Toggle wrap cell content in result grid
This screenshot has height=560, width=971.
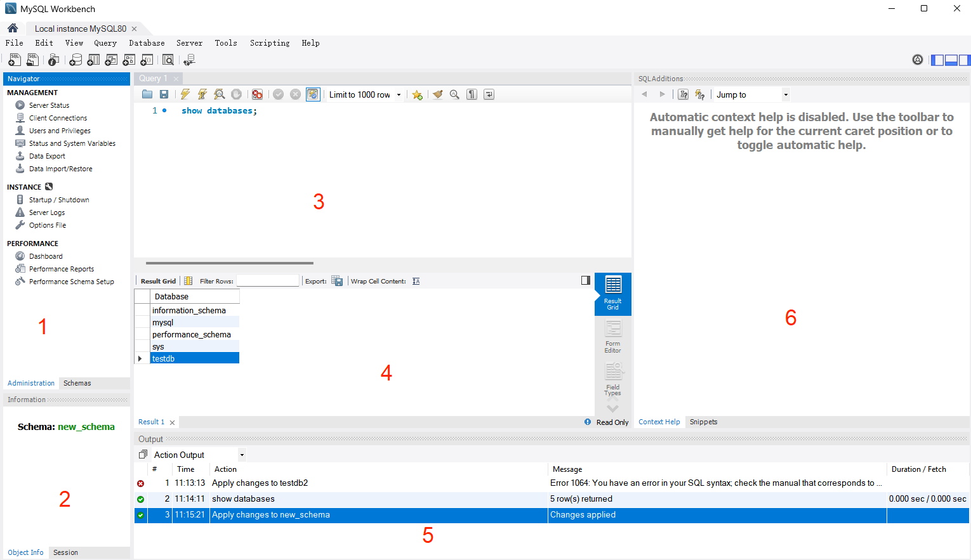coord(416,281)
